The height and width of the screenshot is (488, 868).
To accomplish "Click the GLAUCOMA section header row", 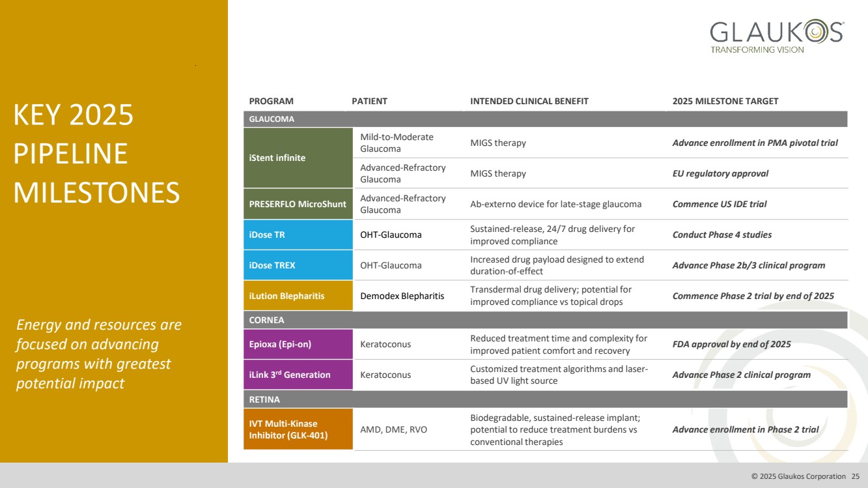I will (546, 119).
